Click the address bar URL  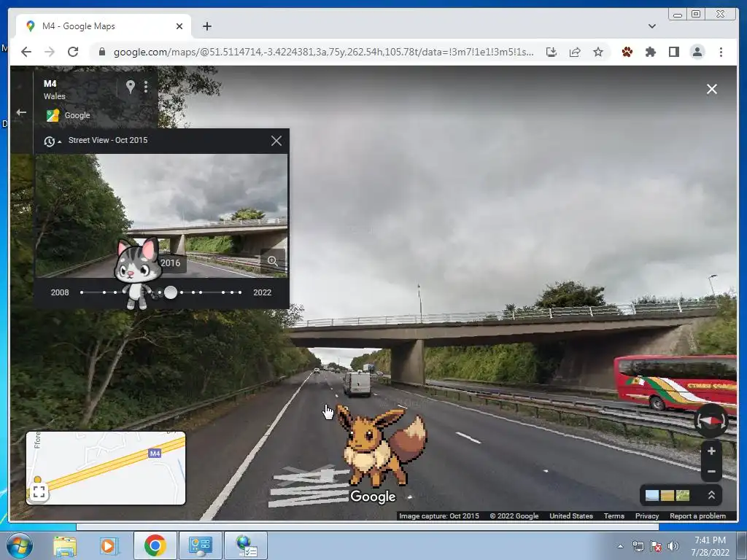(323, 52)
